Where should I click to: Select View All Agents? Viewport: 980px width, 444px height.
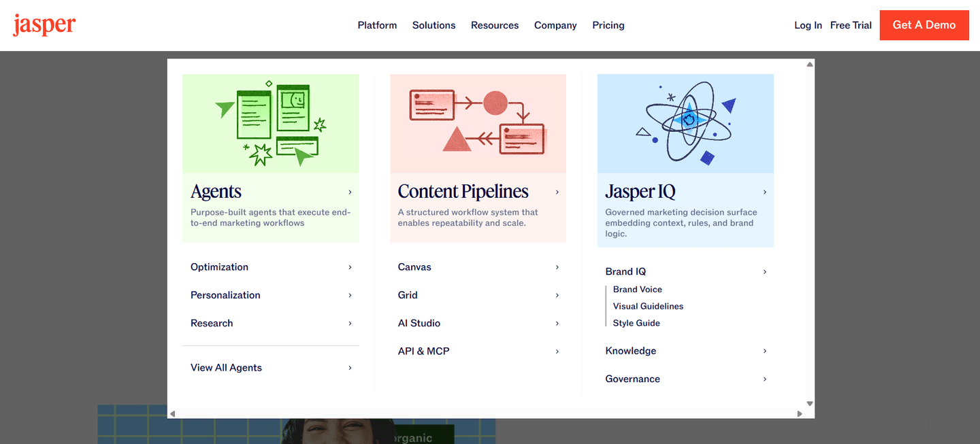[x=226, y=368]
